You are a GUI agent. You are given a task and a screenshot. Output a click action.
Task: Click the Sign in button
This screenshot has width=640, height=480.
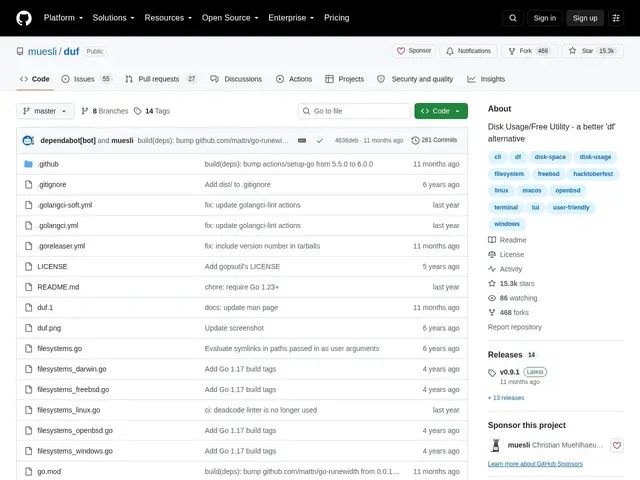pyautogui.click(x=544, y=18)
